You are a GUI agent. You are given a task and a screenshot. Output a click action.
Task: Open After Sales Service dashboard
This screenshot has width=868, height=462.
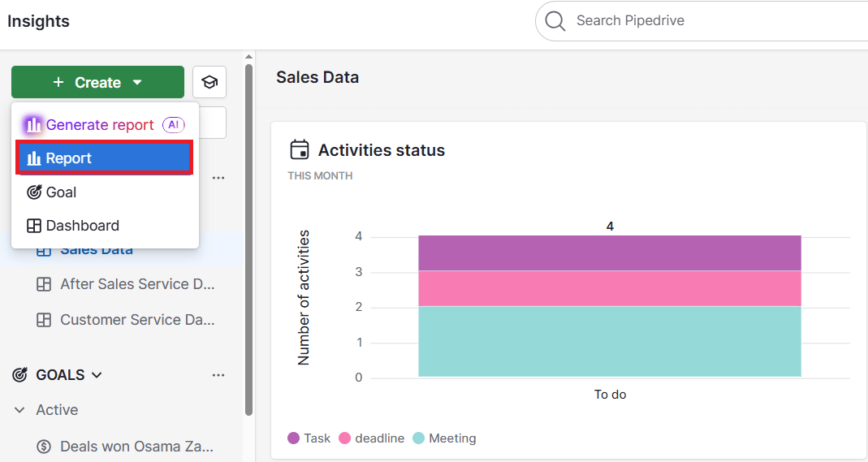click(137, 284)
